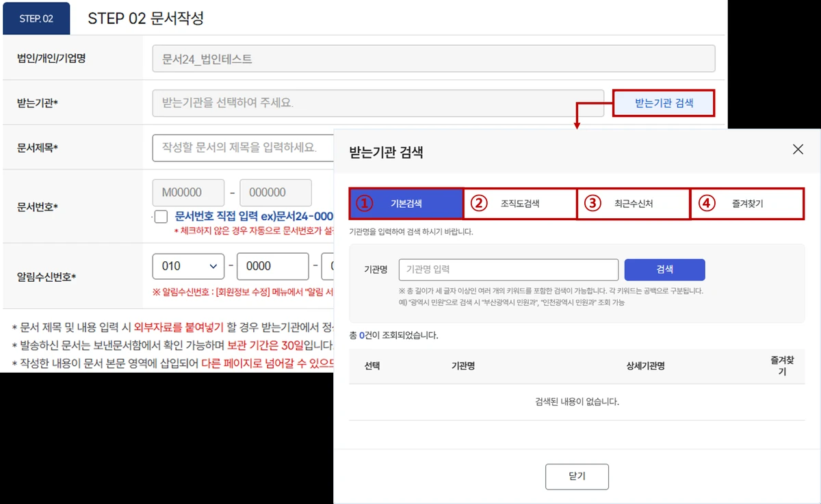This screenshot has width=821, height=504.
Task: Click the STEP 02 문서작성 heading
Action: (146, 18)
